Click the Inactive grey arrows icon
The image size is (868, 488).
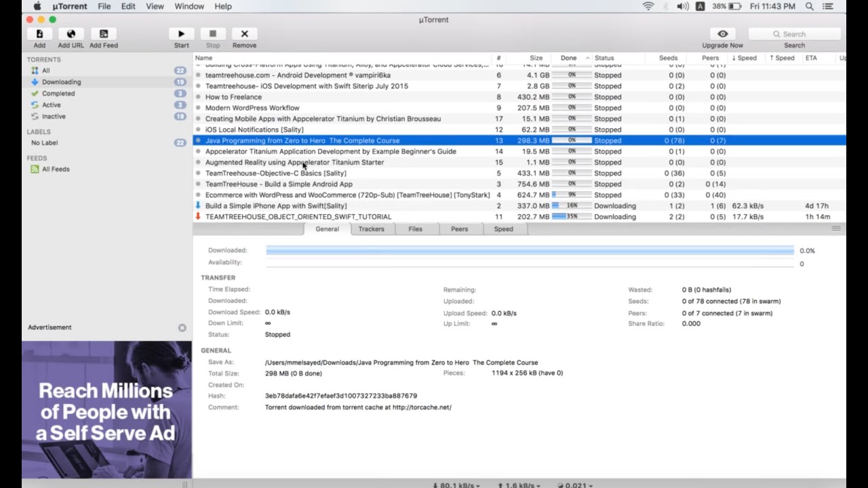click(35, 117)
